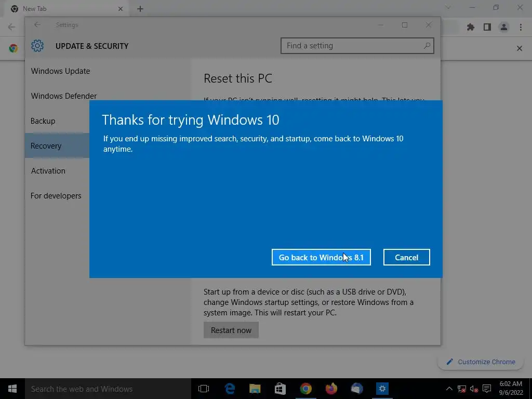
Task: Click Restart now under advanced startup
Action: coord(231,330)
